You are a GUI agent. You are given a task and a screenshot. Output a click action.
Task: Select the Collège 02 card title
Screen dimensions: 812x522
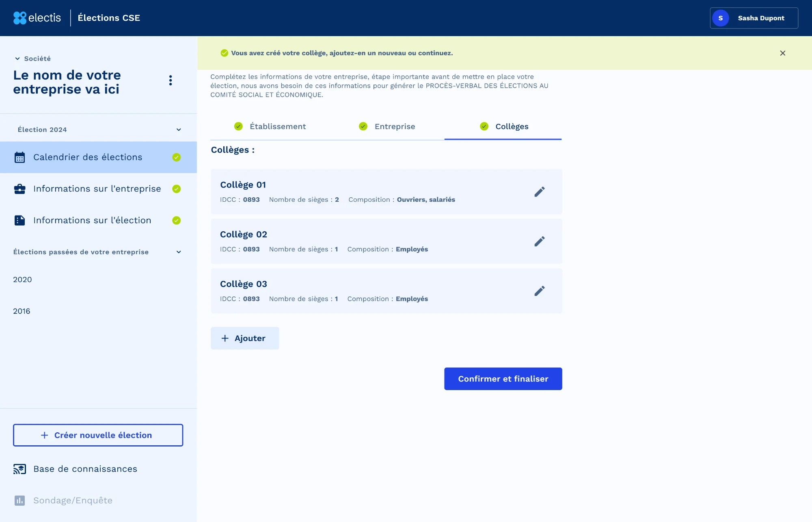tap(244, 234)
